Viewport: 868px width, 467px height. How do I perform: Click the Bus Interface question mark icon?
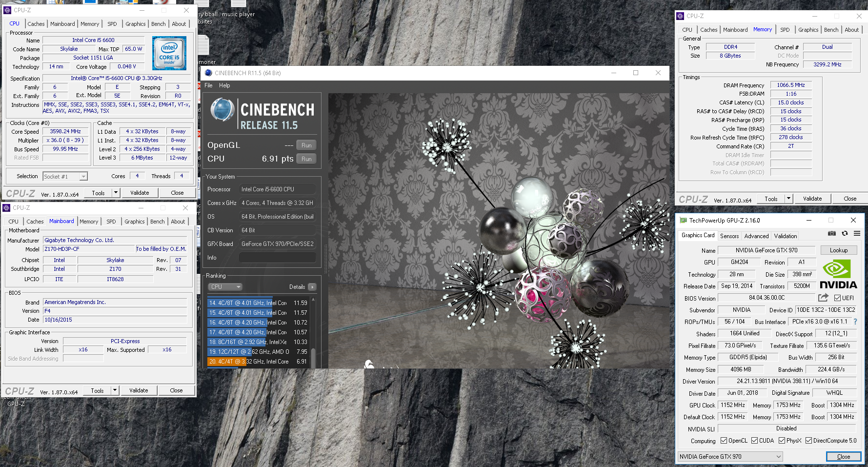pyautogui.click(x=855, y=322)
